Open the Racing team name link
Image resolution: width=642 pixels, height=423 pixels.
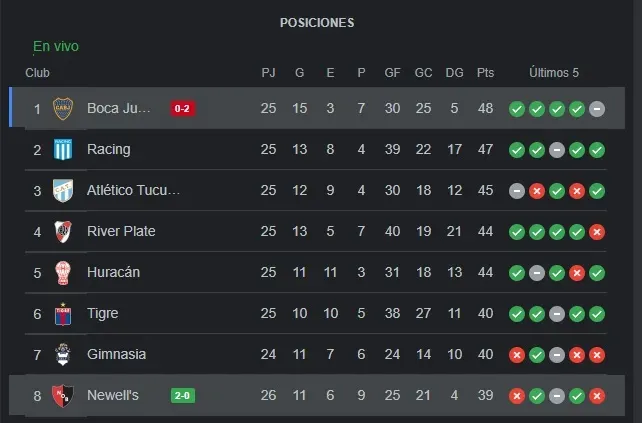tap(109, 149)
